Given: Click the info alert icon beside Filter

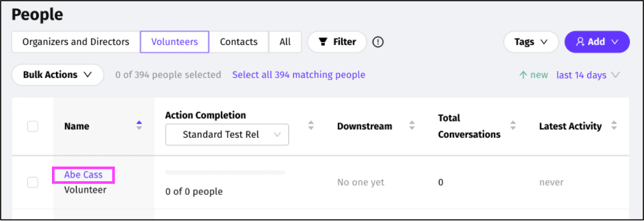Looking at the screenshot, I should [x=378, y=42].
